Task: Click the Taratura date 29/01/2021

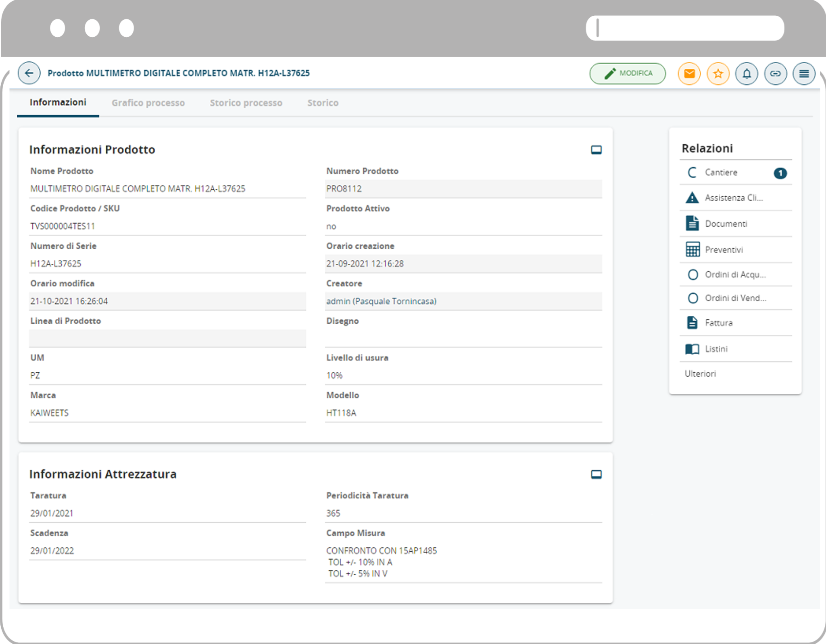Action: [52, 513]
